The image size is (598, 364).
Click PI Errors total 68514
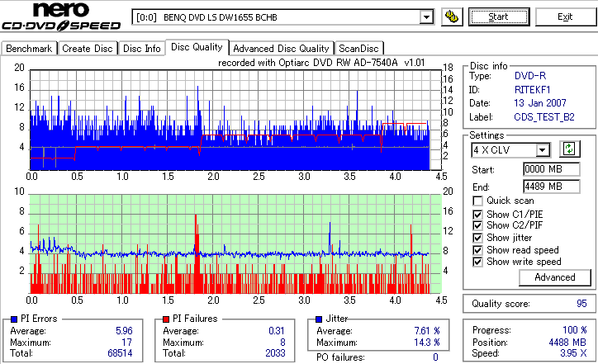coord(120,353)
